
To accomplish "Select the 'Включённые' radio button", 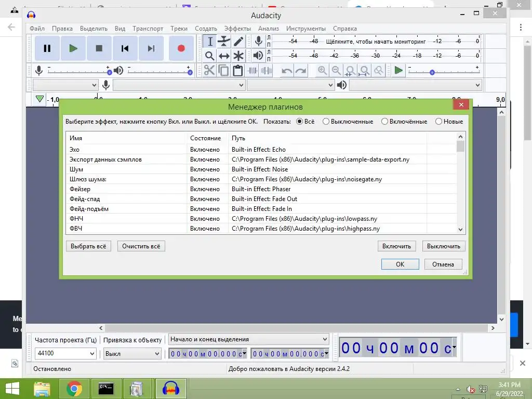I will pos(384,122).
